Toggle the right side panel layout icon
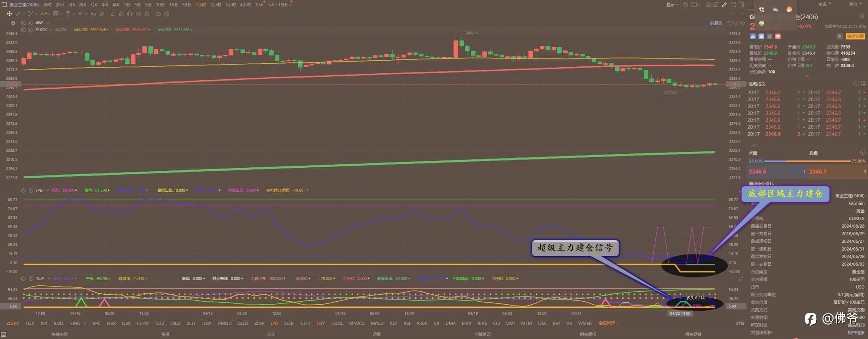Image resolution: width=868 pixels, height=339 pixels. tap(741, 5)
